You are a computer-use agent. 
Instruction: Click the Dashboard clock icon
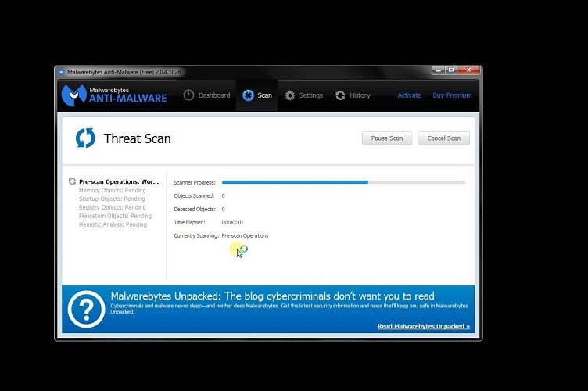(x=188, y=95)
